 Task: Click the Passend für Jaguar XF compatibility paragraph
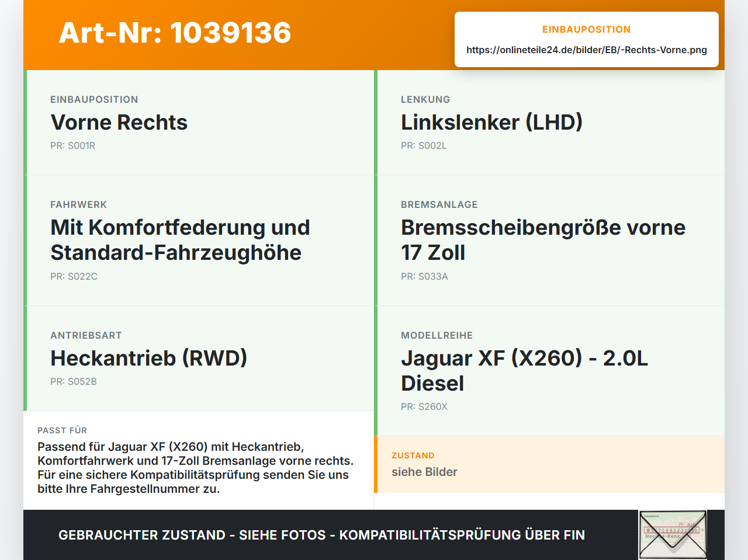point(196,468)
